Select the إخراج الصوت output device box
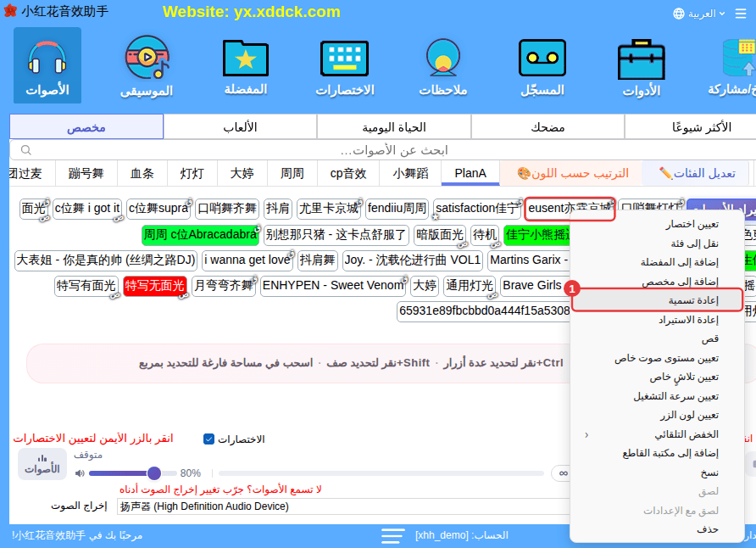This screenshot has width=756, height=548. pos(343,506)
